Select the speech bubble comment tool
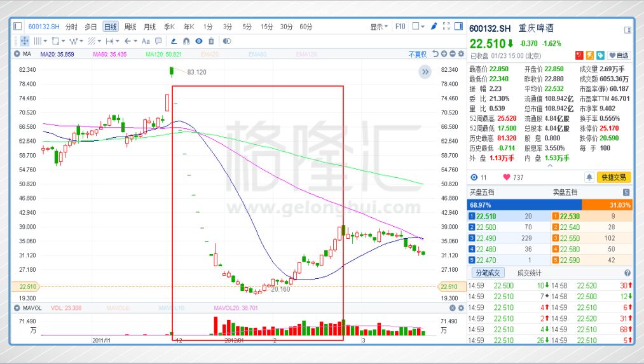 click(x=158, y=41)
